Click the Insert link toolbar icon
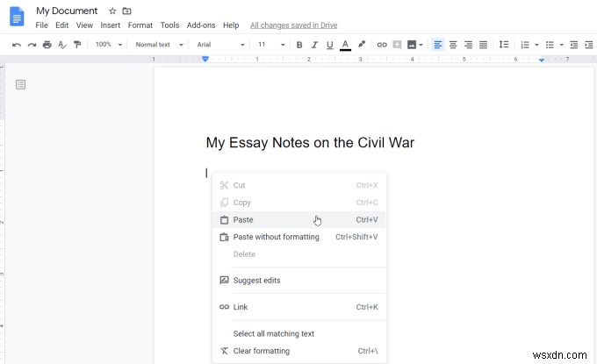Image resolution: width=597 pixels, height=364 pixels. [x=381, y=45]
